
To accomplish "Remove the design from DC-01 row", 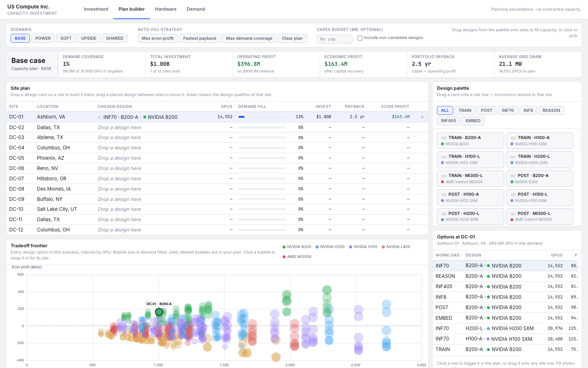I will [422, 117].
